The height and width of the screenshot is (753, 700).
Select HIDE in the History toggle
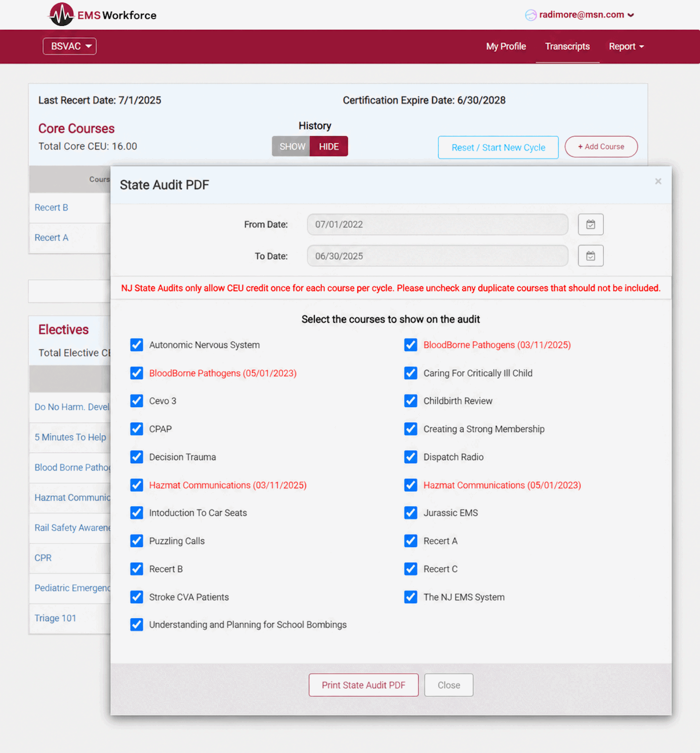coord(329,146)
